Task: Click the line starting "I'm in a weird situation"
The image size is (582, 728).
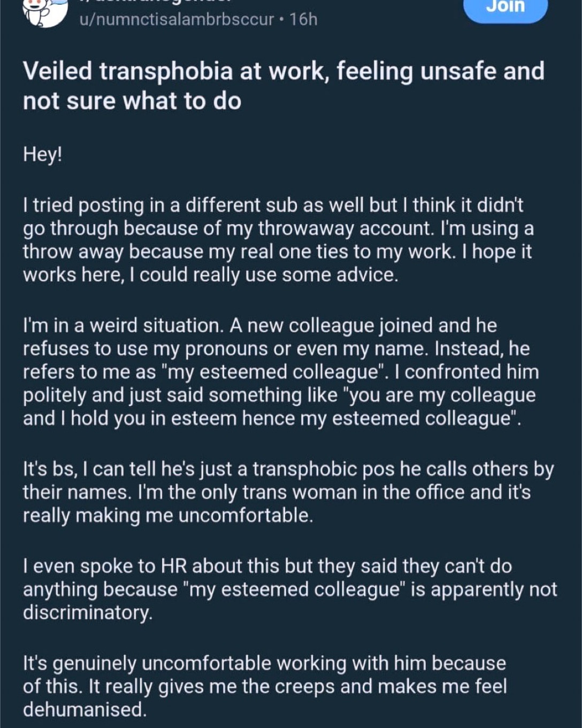Action: (260, 325)
